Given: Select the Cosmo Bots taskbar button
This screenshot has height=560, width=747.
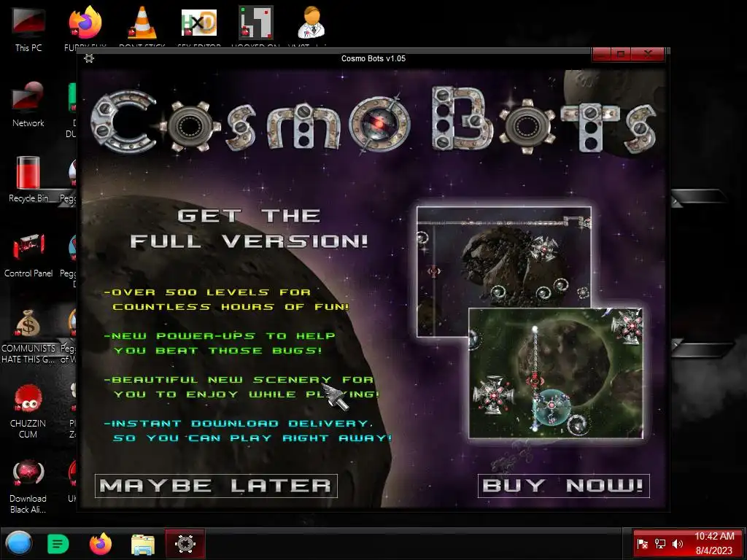Looking at the screenshot, I should point(185,543).
